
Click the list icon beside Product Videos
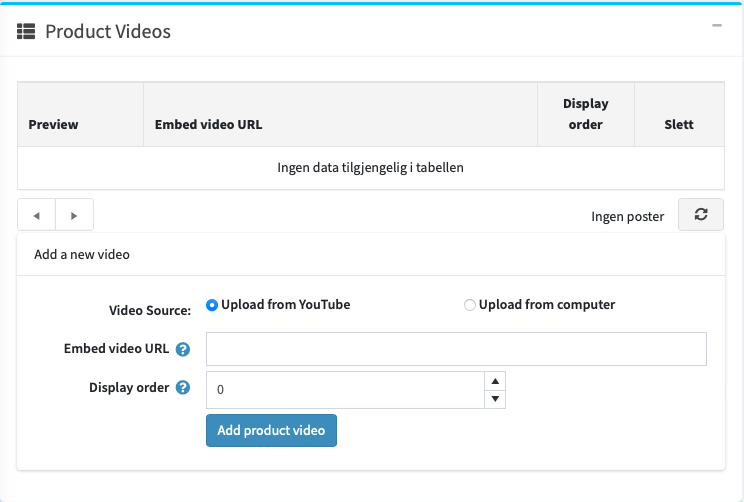[26, 32]
